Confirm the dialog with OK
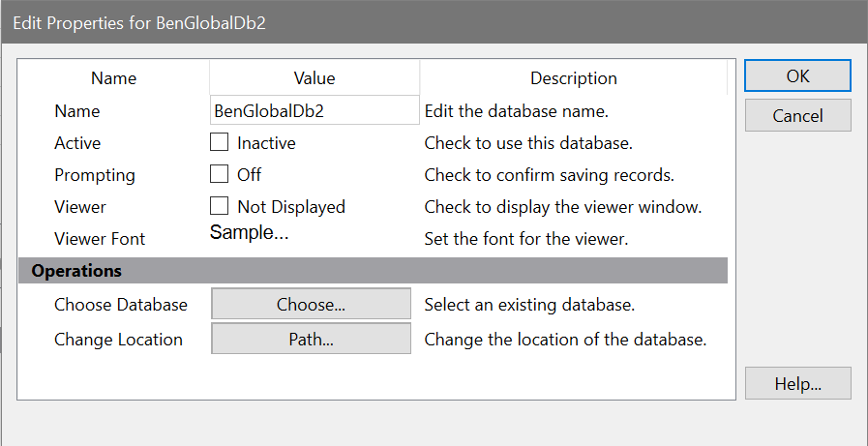The height and width of the screenshot is (446, 868). coord(797,76)
